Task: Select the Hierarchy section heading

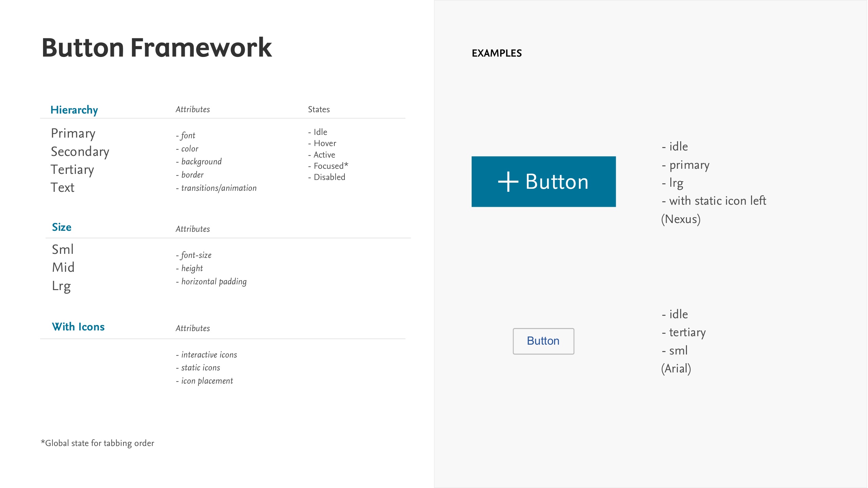Action: click(74, 110)
